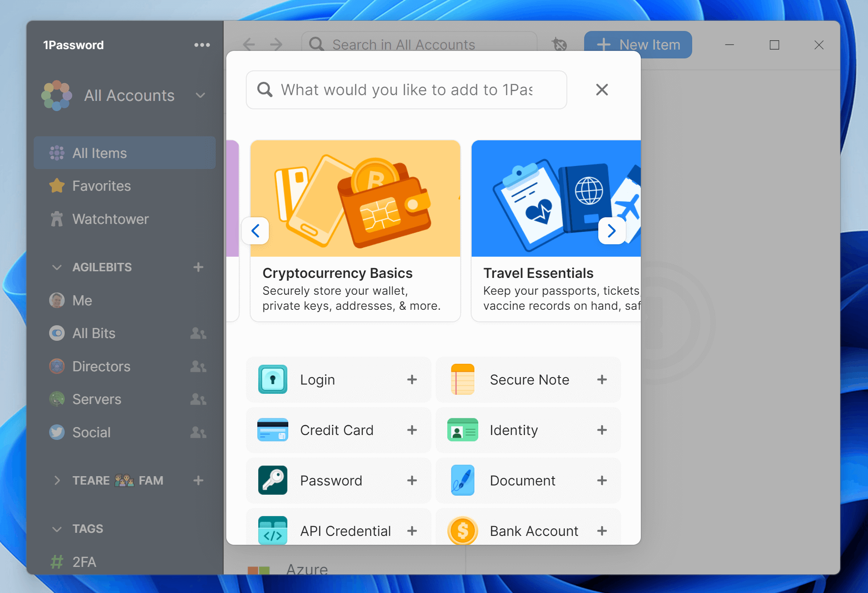This screenshot has width=868, height=593.
Task: Click the Identity item icon
Action: click(462, 430)
